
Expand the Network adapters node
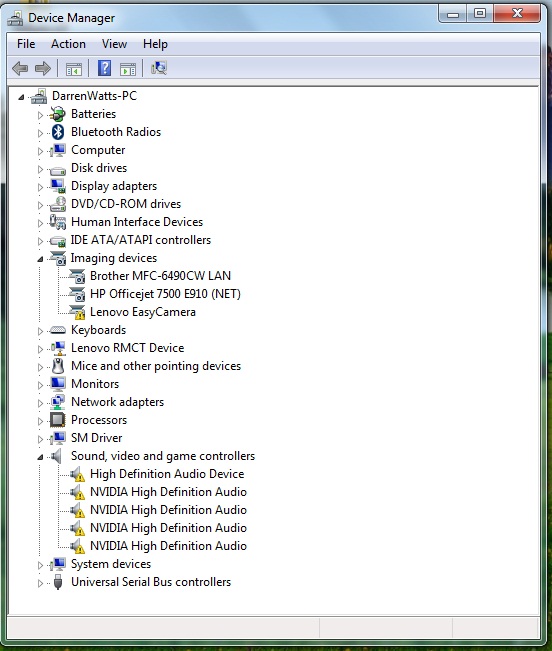pyautogui.click(x=40, y=403)
